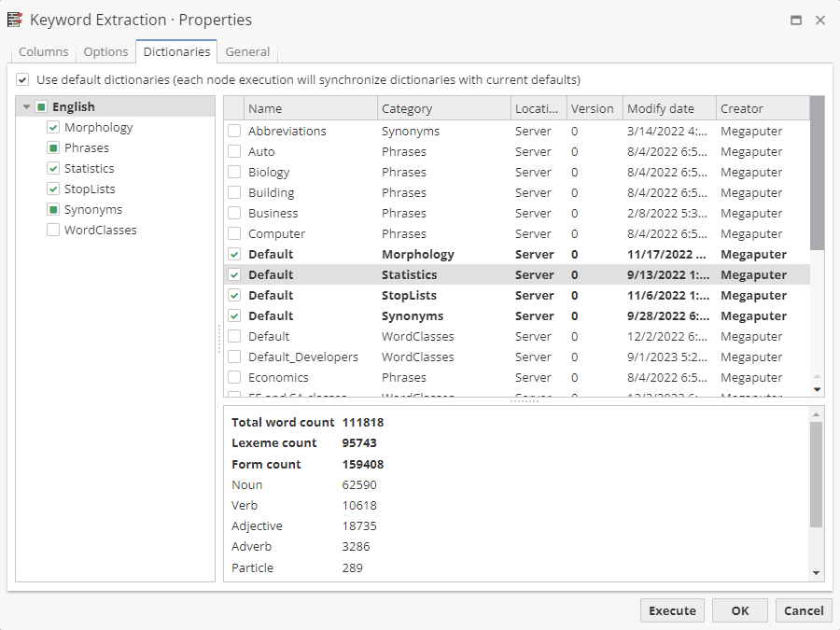The height and width of the screenshot is (630, 840).
Task: Click the Keyword Extraction title bar icon
Action: [15, 20]
